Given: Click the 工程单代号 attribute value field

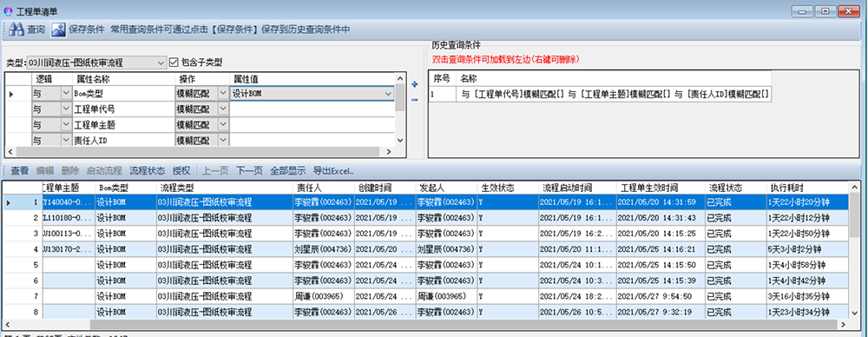Looking at the screenshot, I should pos(312,109).
